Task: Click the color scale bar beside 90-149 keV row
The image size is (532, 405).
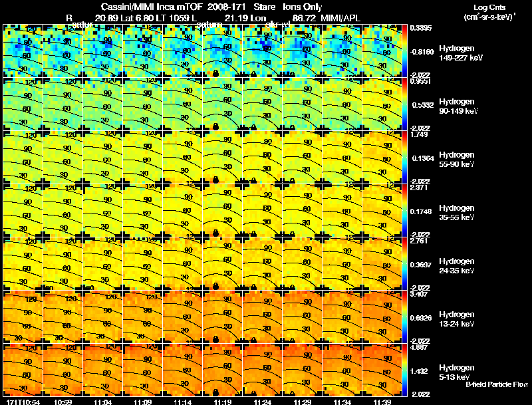Action: pyautogui.click(x=404, y=104)
